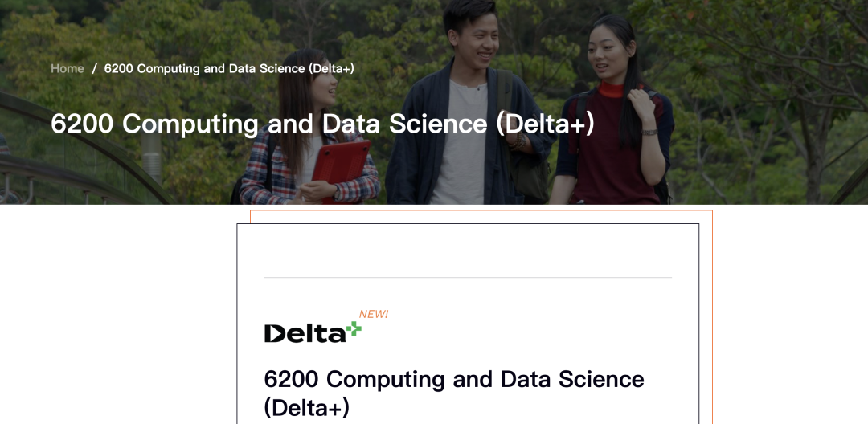Click the black Delta wordmark in the card

[305, 333]
